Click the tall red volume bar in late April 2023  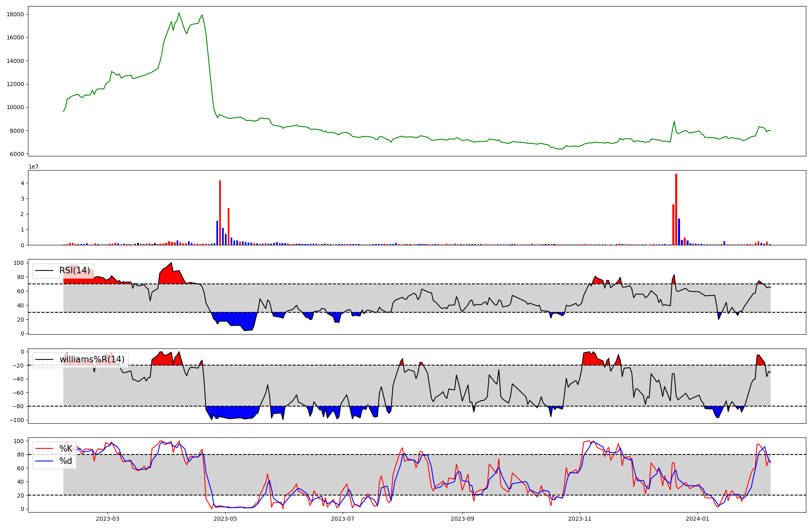(220, 212)
